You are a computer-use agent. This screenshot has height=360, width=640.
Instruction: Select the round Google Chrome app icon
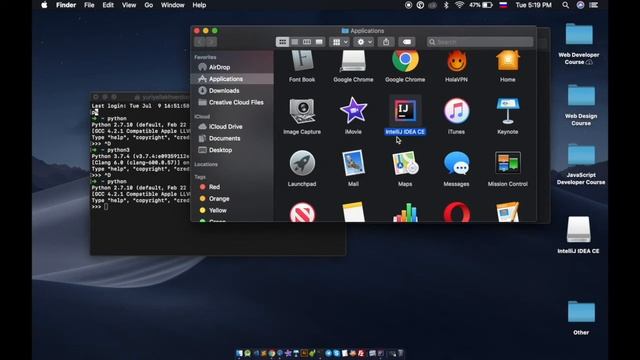tap(405, 60)
